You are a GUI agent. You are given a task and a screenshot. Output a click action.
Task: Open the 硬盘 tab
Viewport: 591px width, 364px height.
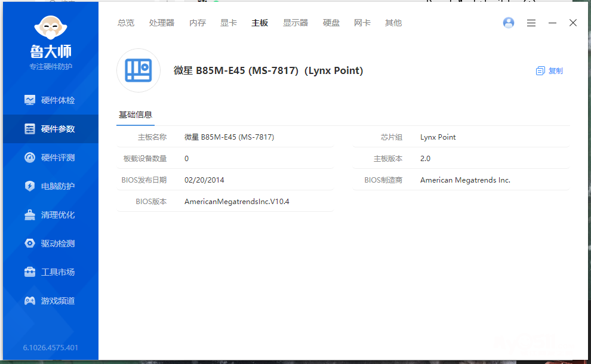point(331,23)
